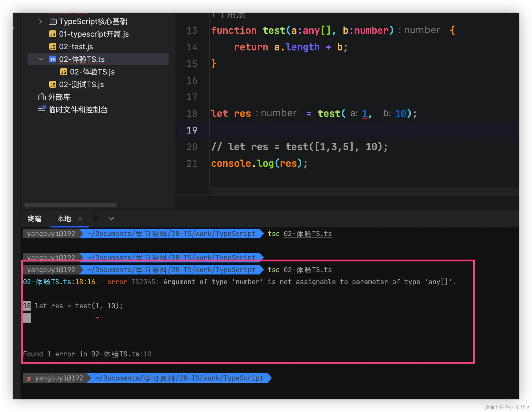Click the JS icon of 02-测试TS.js
Image resolution: width=532 pixels, height=412 pixels.
pyautogui.click(x=53, y=85)
